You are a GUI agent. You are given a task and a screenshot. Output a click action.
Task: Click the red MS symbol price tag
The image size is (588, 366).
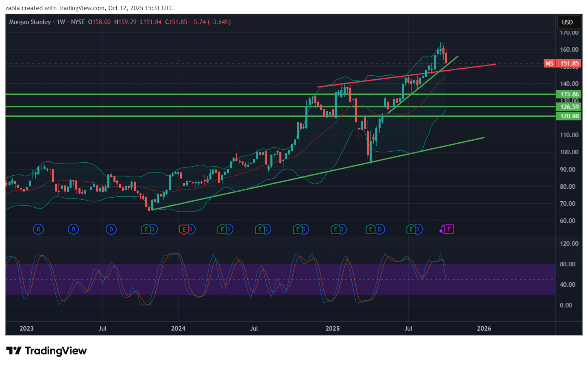(x=549, y=63)
